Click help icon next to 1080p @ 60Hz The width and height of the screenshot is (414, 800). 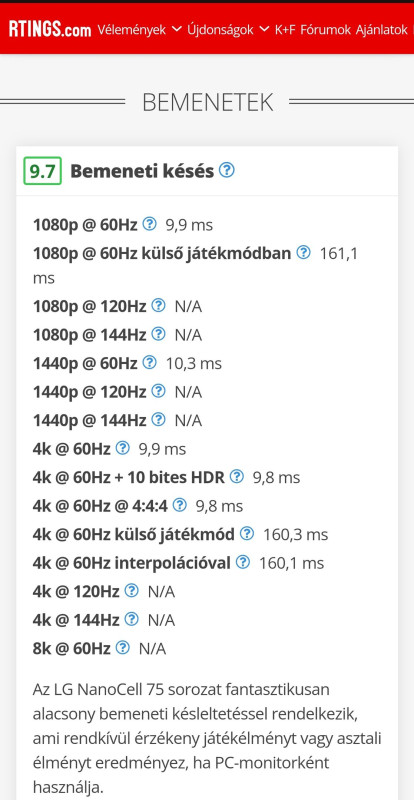149,223
